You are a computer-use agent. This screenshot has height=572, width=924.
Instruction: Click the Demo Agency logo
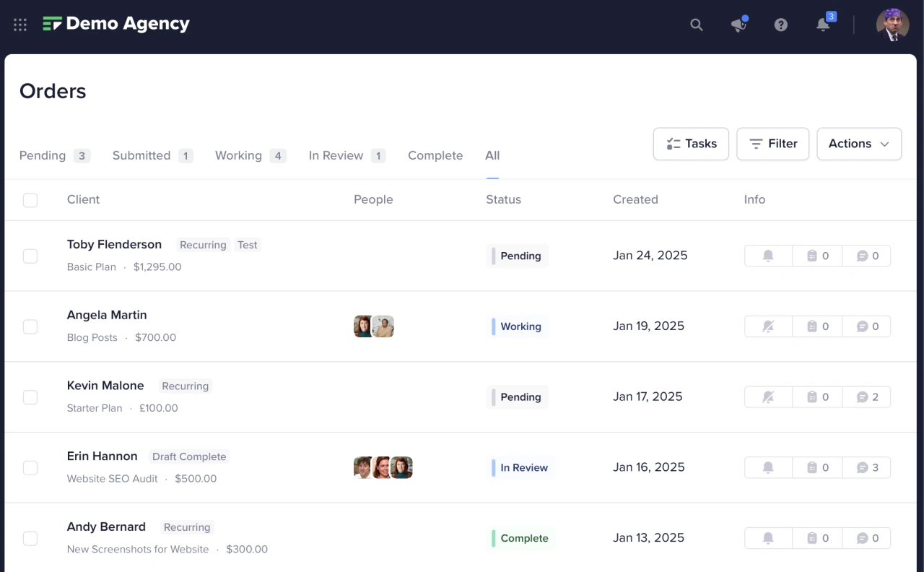(116, 24)
